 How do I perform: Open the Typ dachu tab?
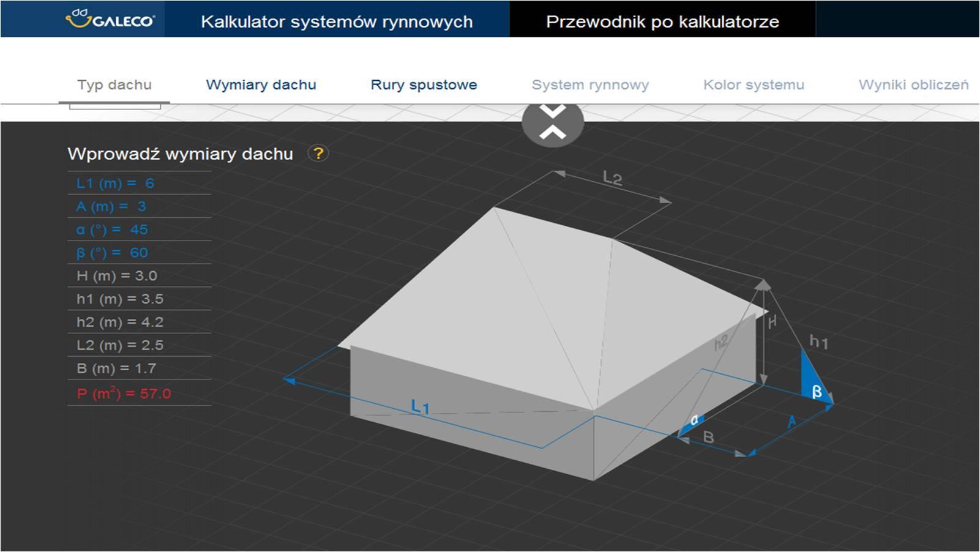(114, 85)
